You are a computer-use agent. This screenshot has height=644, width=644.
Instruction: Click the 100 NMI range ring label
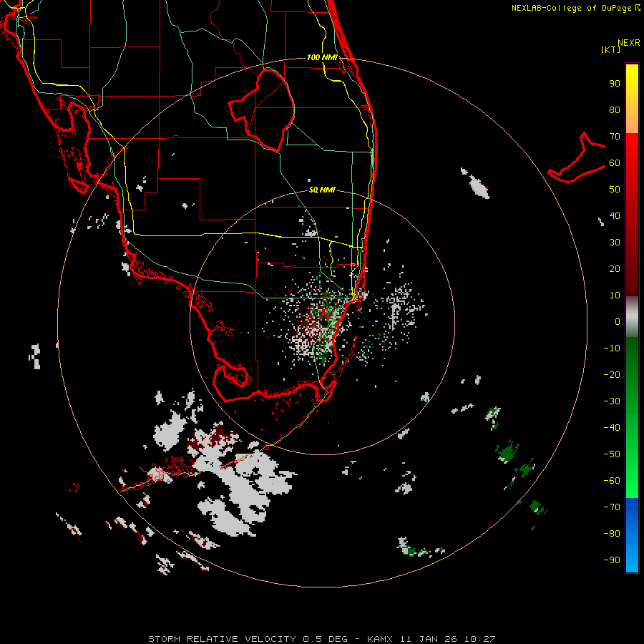coord(322,57)
